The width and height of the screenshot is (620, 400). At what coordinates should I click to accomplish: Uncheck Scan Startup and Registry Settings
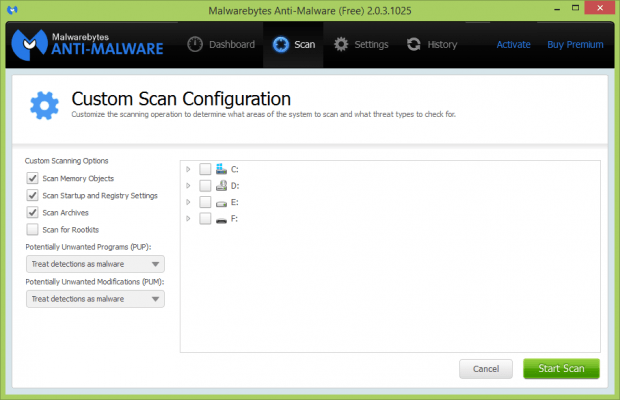[32, 195]
